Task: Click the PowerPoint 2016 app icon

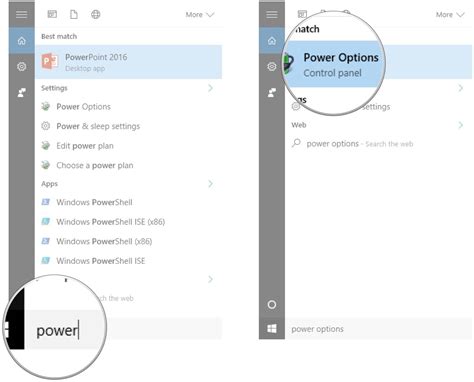Action: point(50,62)
